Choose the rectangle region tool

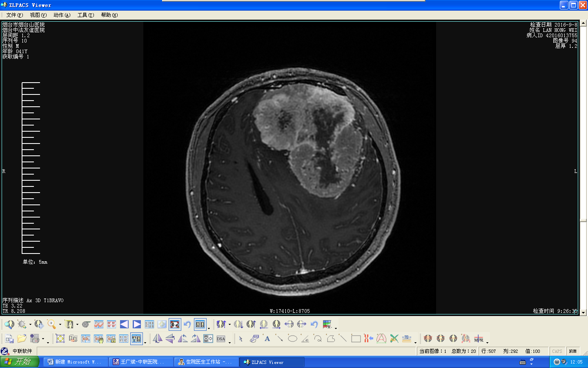[x=356, y=339]
